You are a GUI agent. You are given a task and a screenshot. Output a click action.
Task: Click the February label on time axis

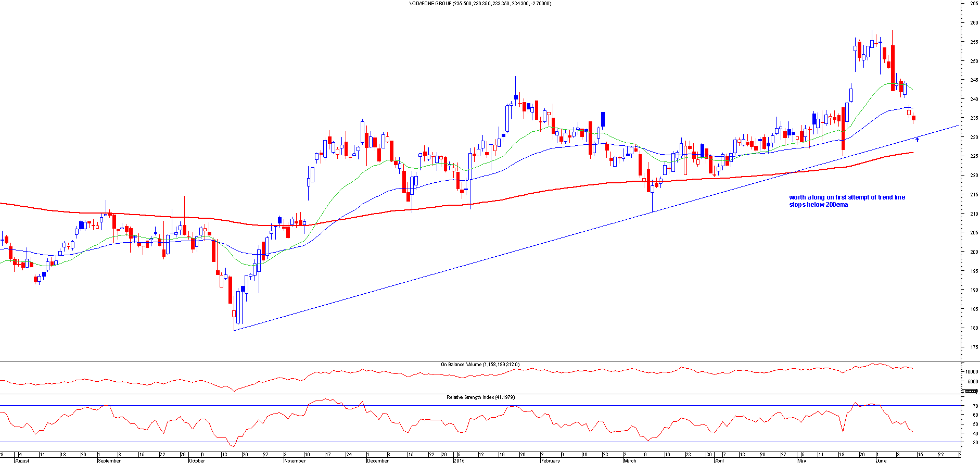click(x=550, y=460)
